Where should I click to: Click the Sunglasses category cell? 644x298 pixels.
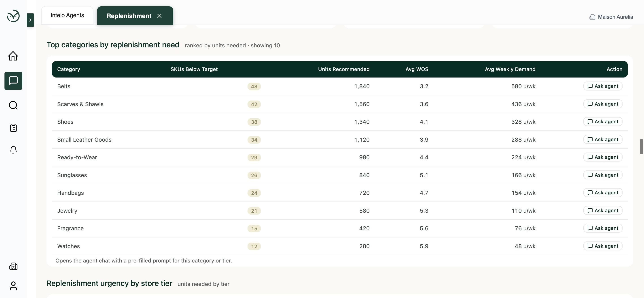(72, 175)
